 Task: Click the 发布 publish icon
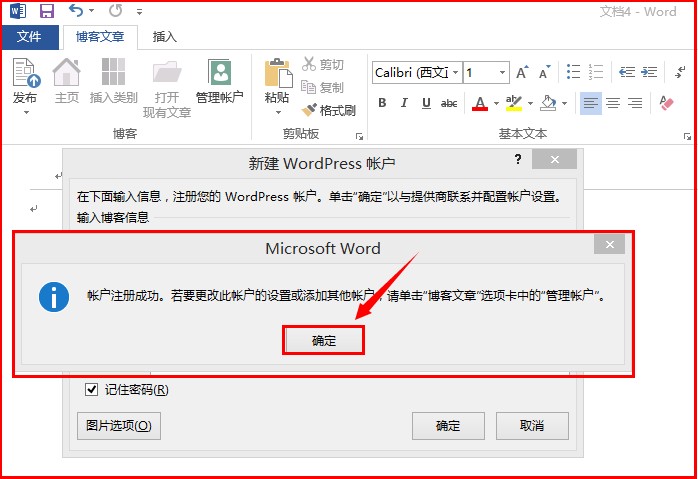26,73
